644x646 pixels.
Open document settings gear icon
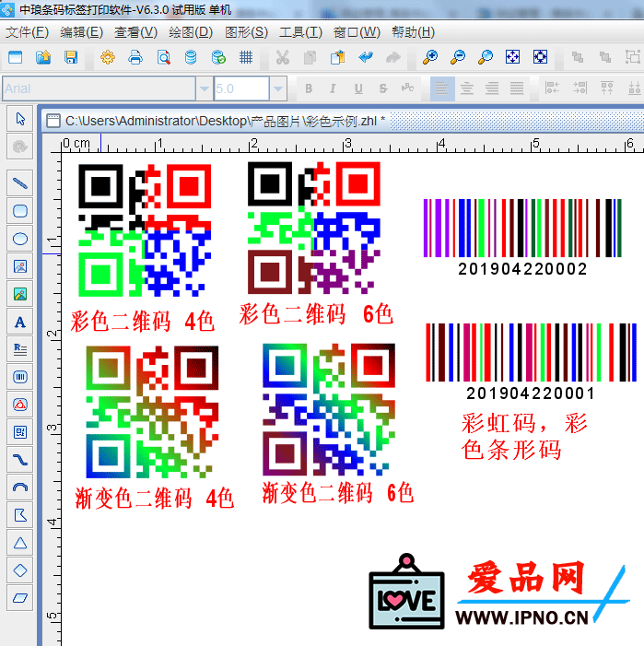click(108, 57)
